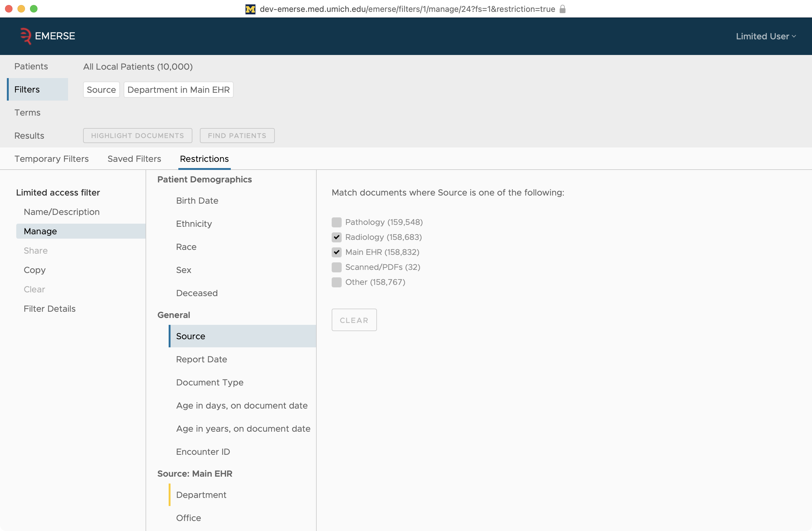
Task: Click the lock icon in the address bar
Action: (562, 9)
